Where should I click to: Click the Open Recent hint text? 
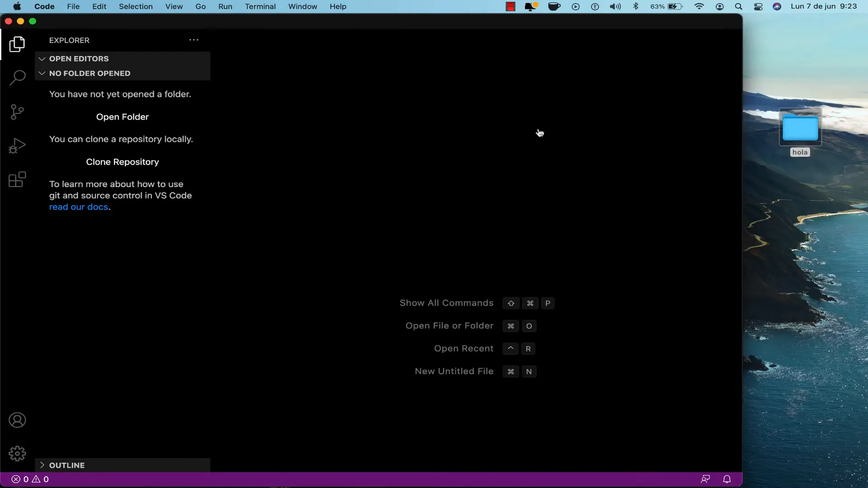pos(464,349)
